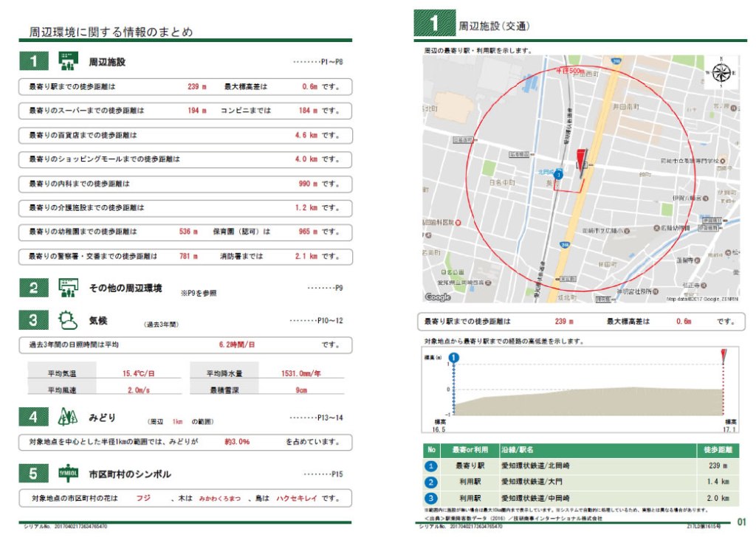Image resolution: width=756 pixels, height=537 pixels.
Task: Click the elevation value 16.5 under the chart
Action: pos(439,429)
